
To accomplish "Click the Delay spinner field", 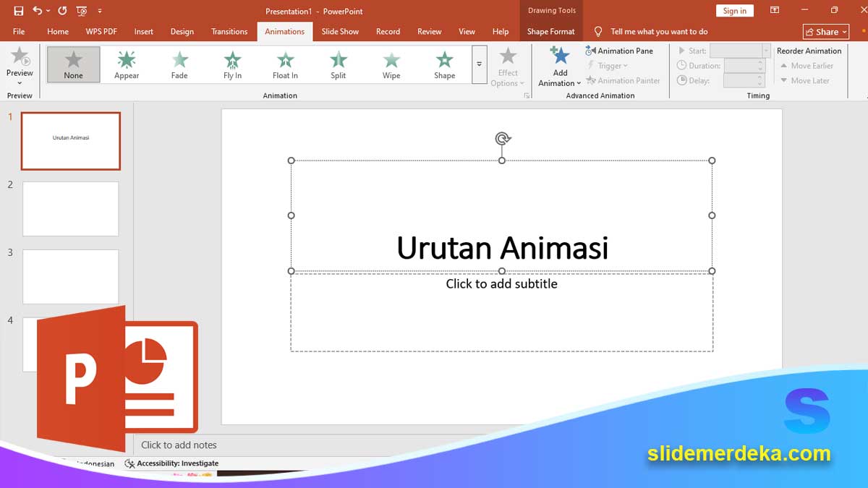I will tap(744, 80).
